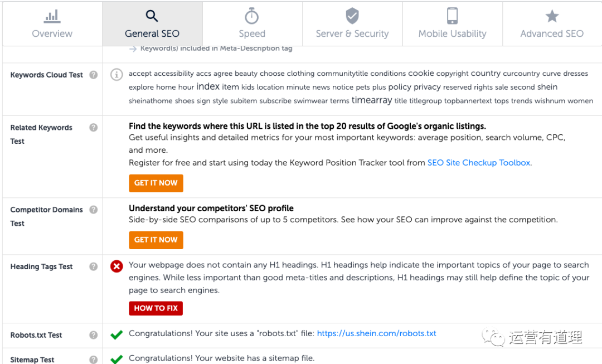
Task: Click the red error icon for Heading Tags
Action: [116, 266]
